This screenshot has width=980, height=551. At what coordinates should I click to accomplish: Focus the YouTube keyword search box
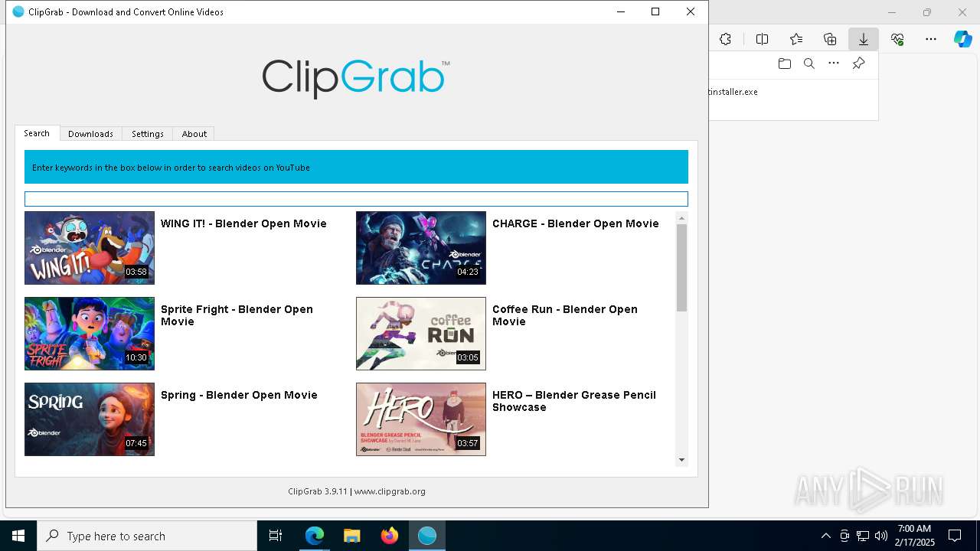point(356,199)
